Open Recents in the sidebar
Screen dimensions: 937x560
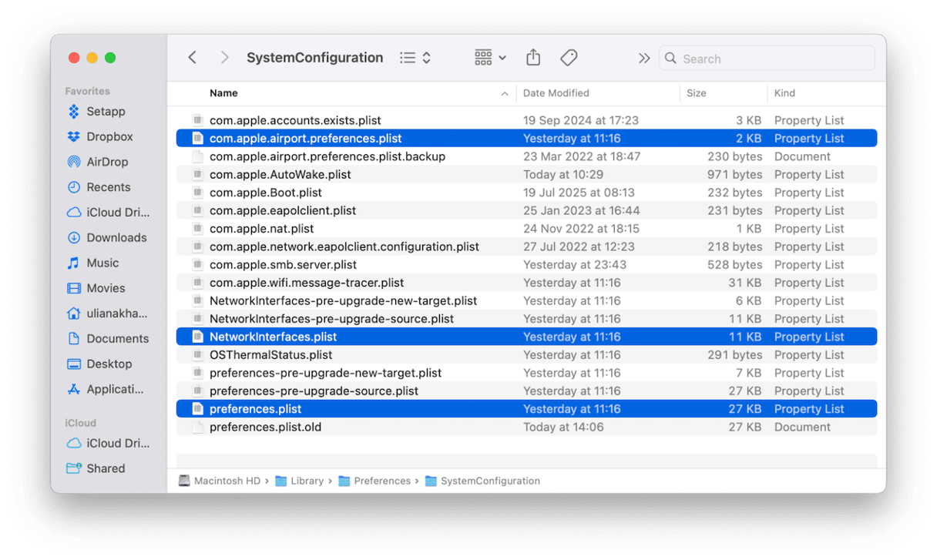[108, 187]
